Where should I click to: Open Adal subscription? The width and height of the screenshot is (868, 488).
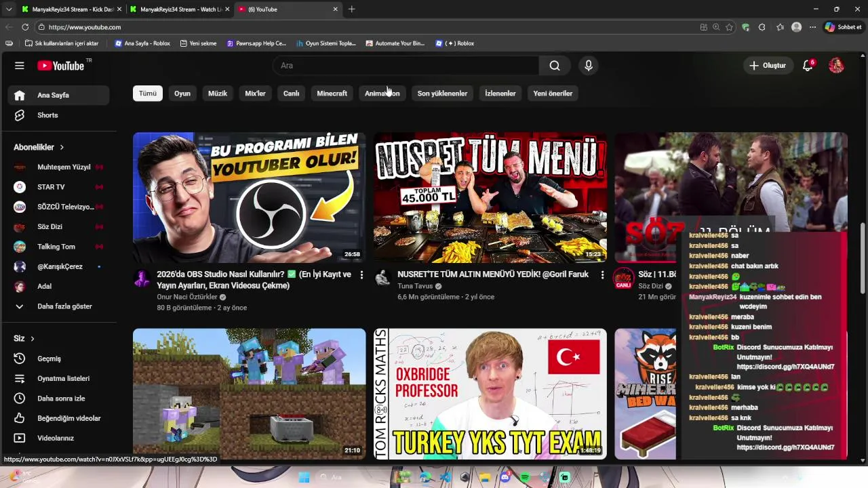click(x=58, y=287)
